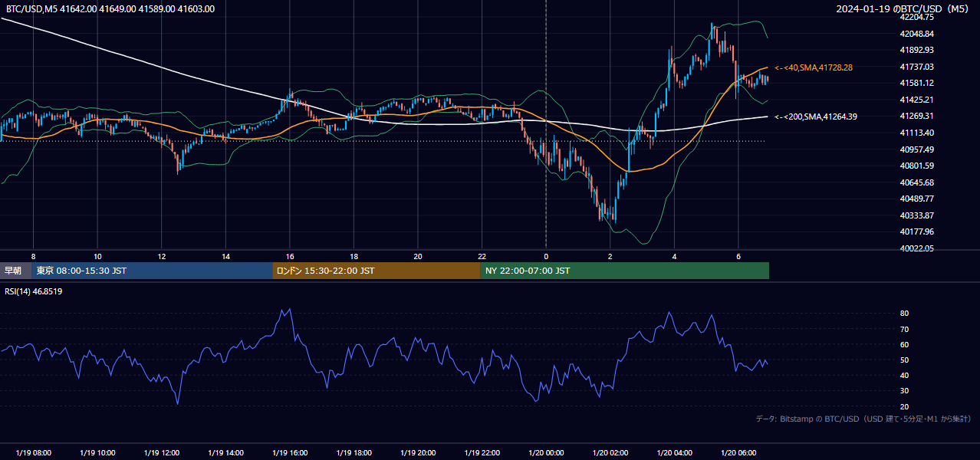
Task: Click price axis value 41581.12
Action: [917, 83]
